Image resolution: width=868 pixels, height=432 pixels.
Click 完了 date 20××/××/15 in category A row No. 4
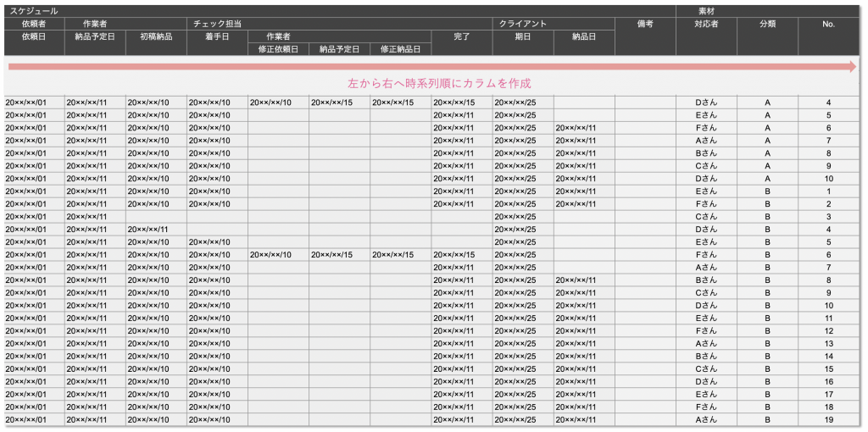[x=462, y=102]
